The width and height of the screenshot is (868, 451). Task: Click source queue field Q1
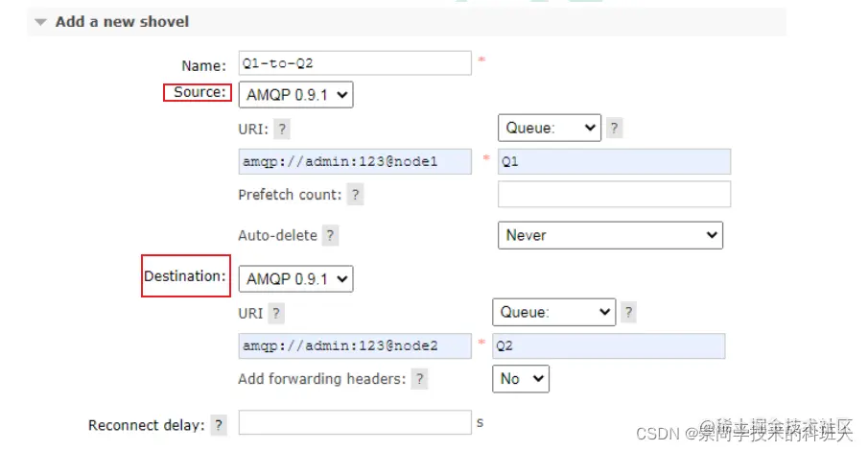click(614, 161)
